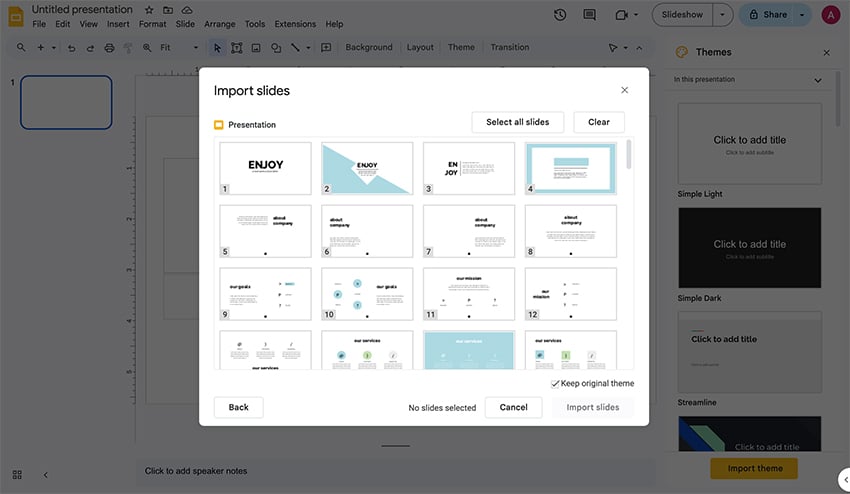The height and width of the screenshot is (494, 850).
Task: Choose the Simple Dark theme swatch
Action: pos(750,247)
